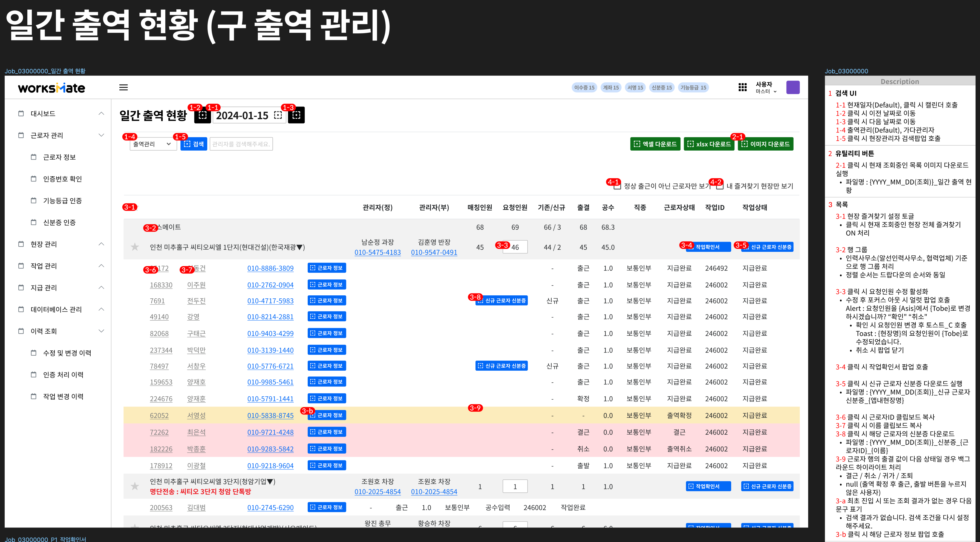Open 인증 처리 이력 in sidebar
Viewport: 980px width, 542px height.
click(63, 375)
